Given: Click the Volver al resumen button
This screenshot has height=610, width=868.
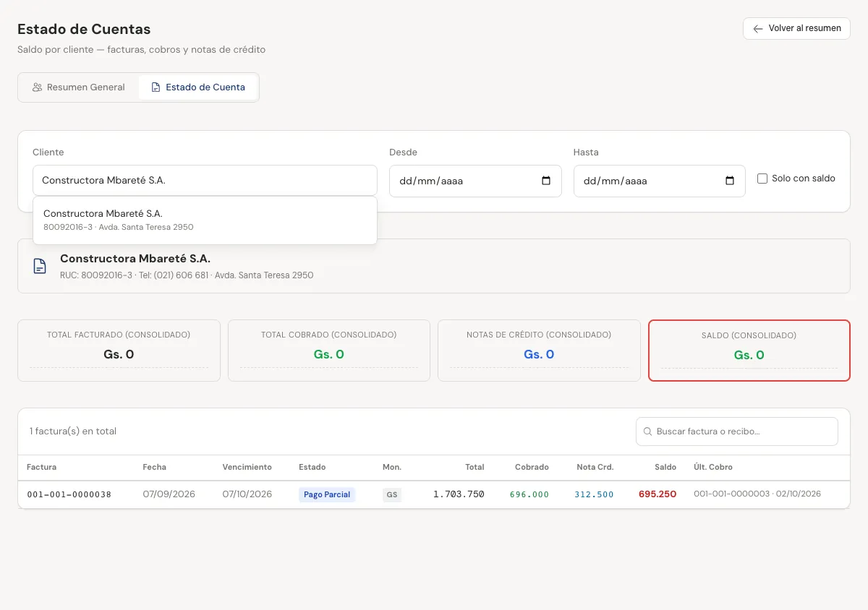Looking at the screenshot, I should pos(796,29).
